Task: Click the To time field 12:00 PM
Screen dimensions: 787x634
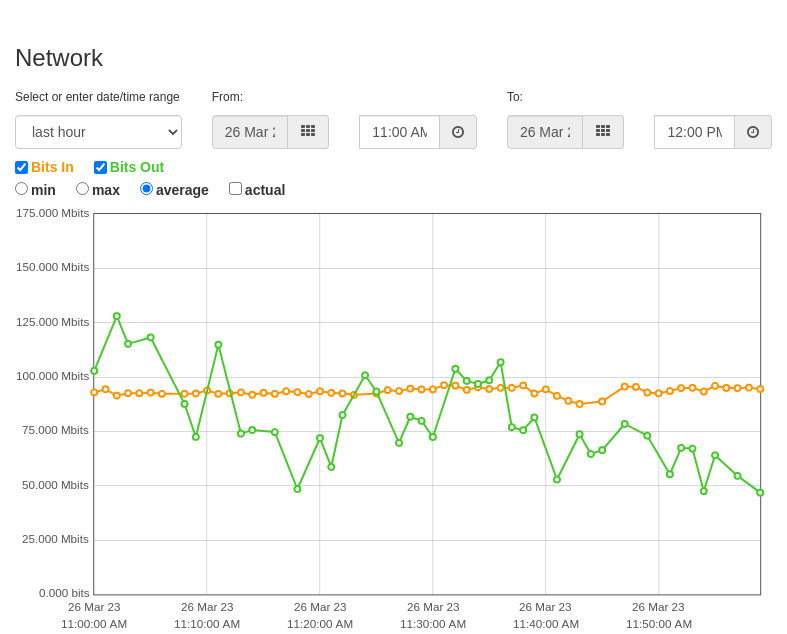Action: [x=695, y=132]
